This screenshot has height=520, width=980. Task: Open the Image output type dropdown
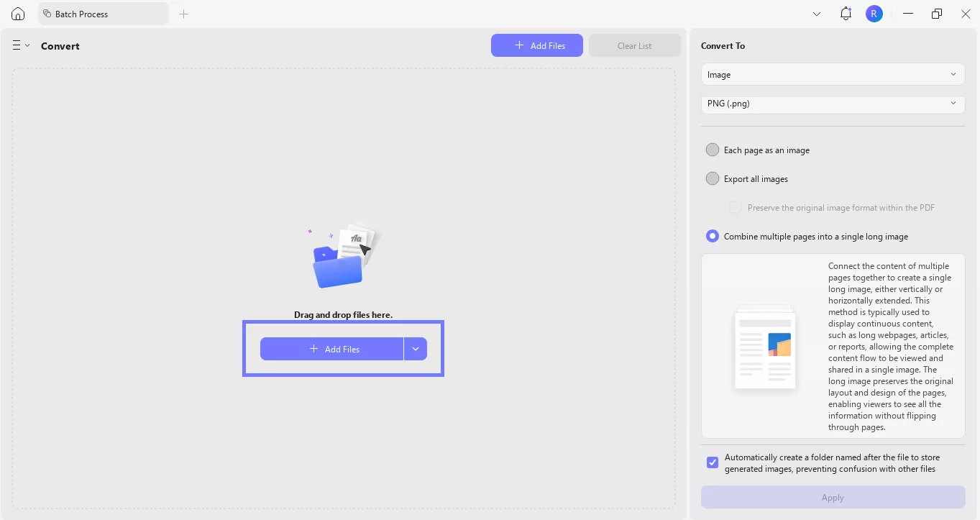[x=833, y=75]
